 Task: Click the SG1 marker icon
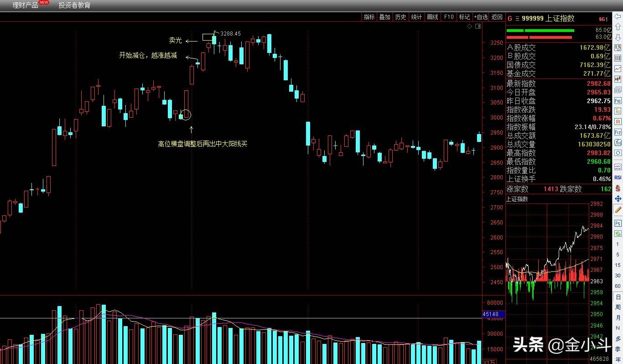(603, 19)
